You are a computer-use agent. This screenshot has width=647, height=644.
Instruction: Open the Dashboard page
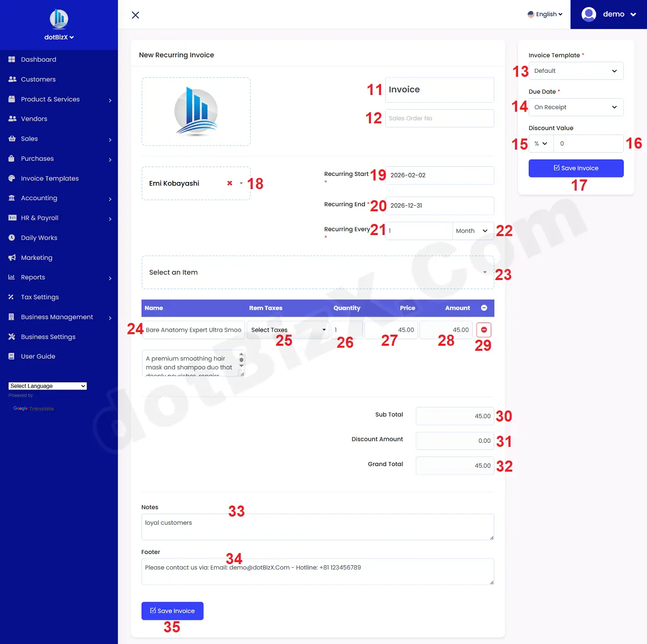click(x=38, y=59)
